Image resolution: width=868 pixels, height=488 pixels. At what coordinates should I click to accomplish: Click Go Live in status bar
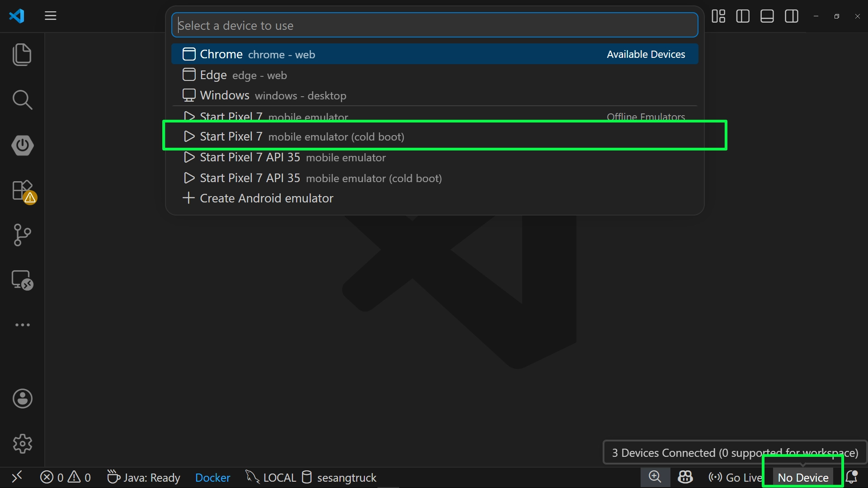pos(736,478)
